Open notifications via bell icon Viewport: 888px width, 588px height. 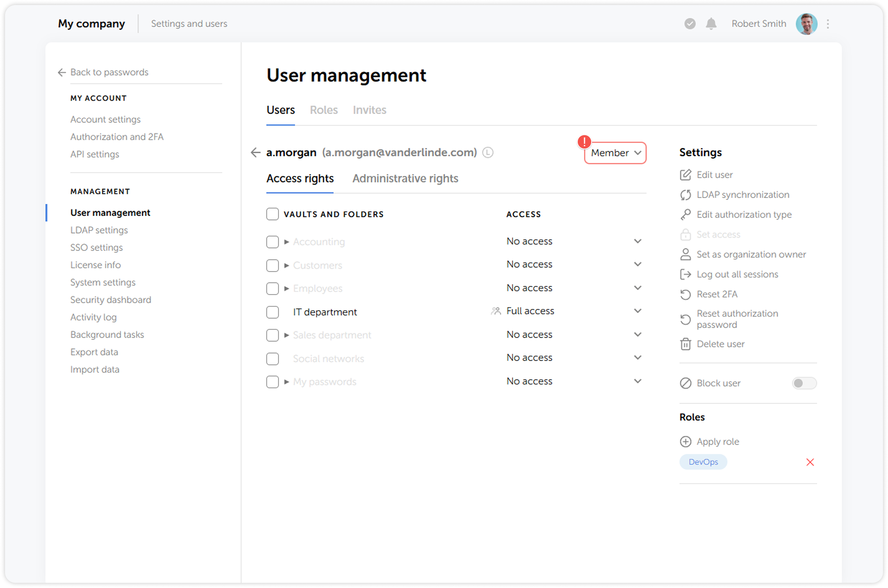712,24
